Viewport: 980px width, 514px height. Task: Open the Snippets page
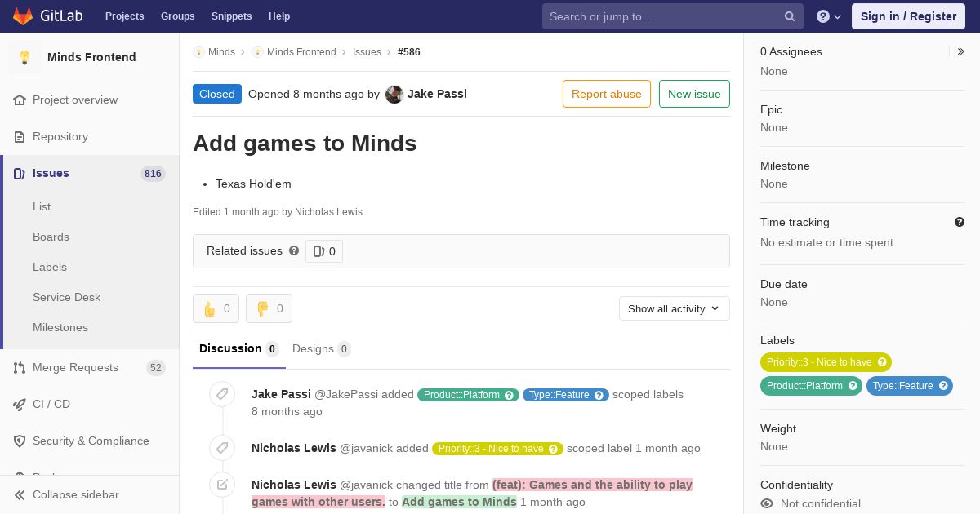click(x=231, y=16)
